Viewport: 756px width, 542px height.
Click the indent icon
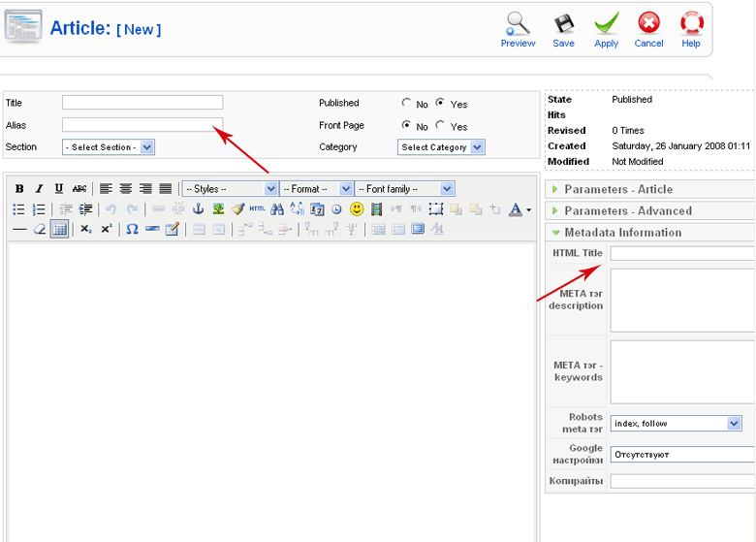click(86, 209)
